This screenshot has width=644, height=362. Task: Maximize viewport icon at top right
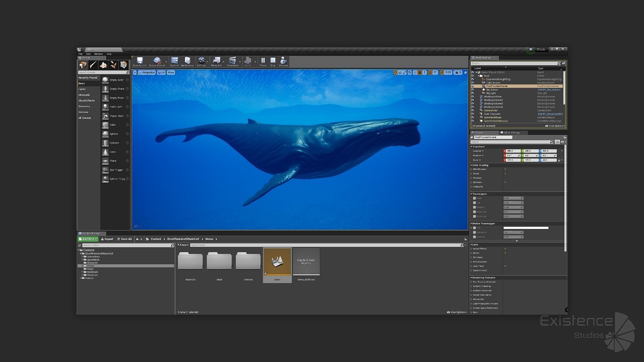[x=465, y=72]
